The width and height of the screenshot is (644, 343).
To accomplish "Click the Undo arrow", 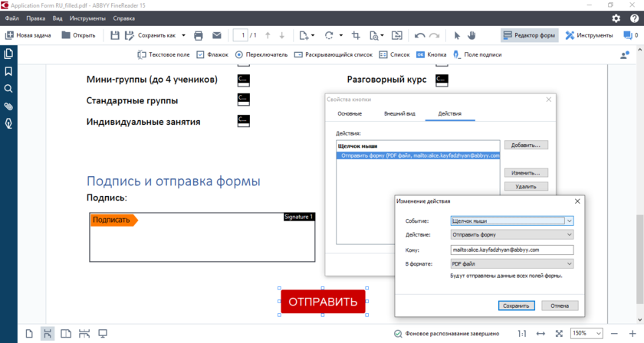I will point(419,35).
